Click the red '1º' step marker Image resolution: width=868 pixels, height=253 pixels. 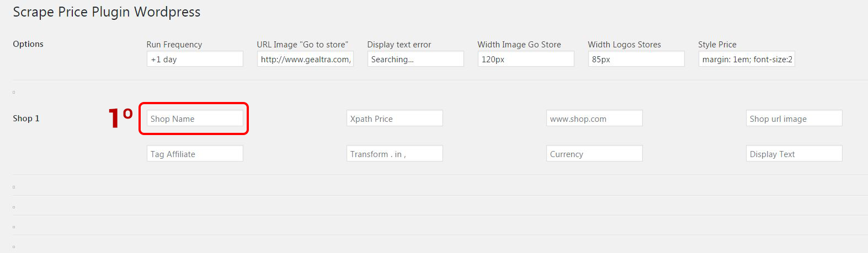tap(120, 119)
